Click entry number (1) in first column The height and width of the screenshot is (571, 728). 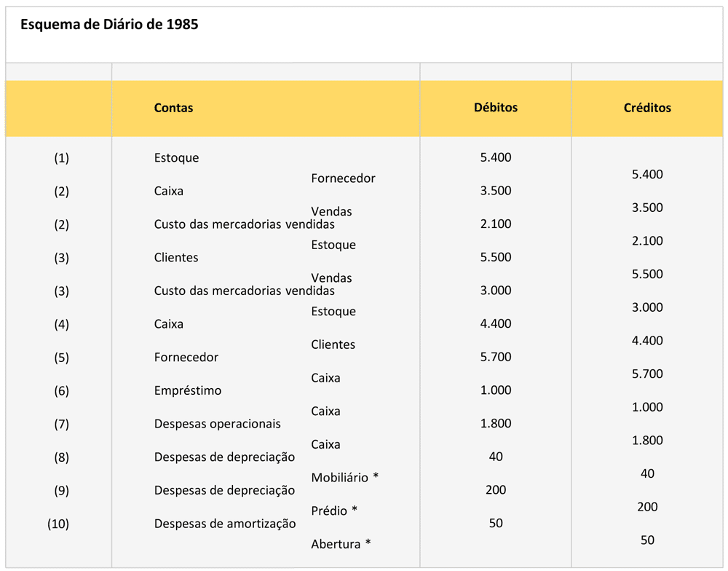click(61, 158)
